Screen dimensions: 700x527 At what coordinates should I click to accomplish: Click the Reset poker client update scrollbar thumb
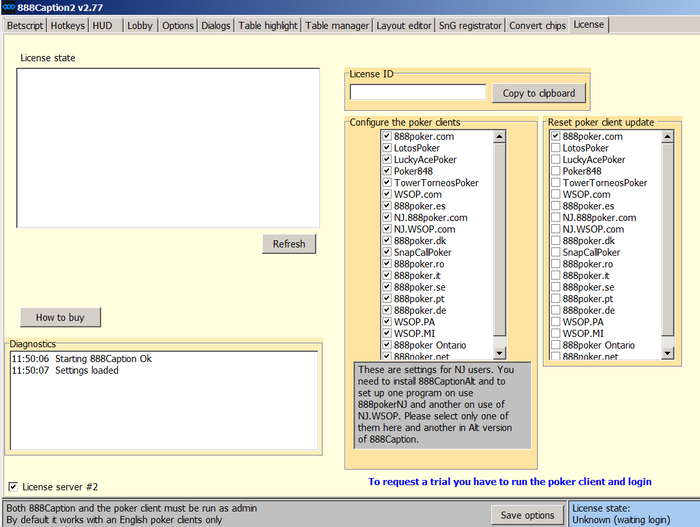(667, 239)
